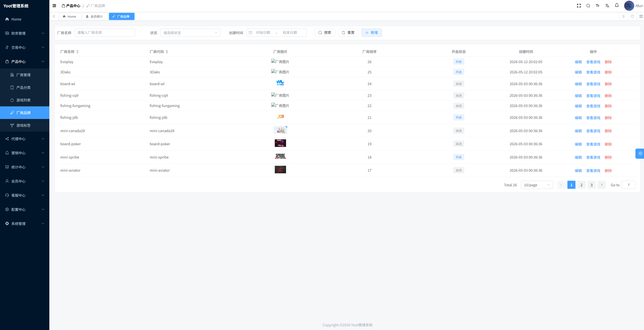Switch to 会员统计 tab
The height and width of the screenshot is (330, 644).
tap(95, 16)
